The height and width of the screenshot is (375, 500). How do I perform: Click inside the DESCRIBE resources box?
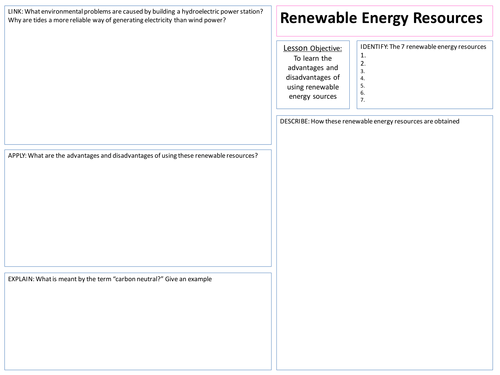pos(384,243)
